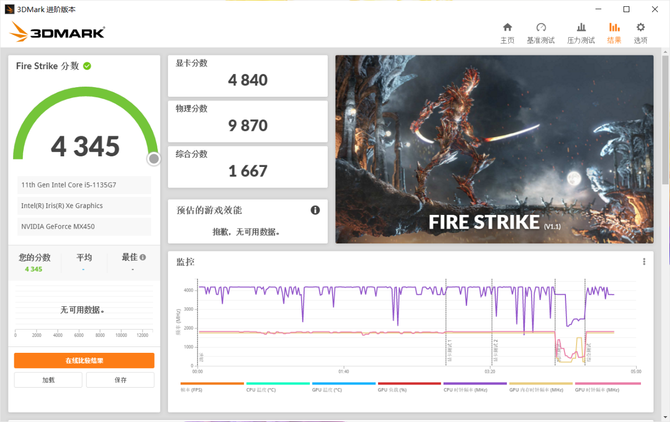
Task: Click the 监控 monitoring heading
Action: click(185, 262)
